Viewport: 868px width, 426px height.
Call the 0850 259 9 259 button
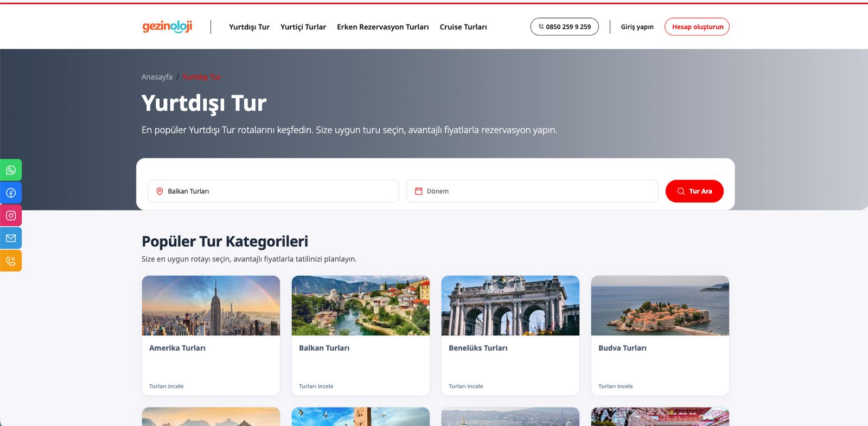[564, 27]
